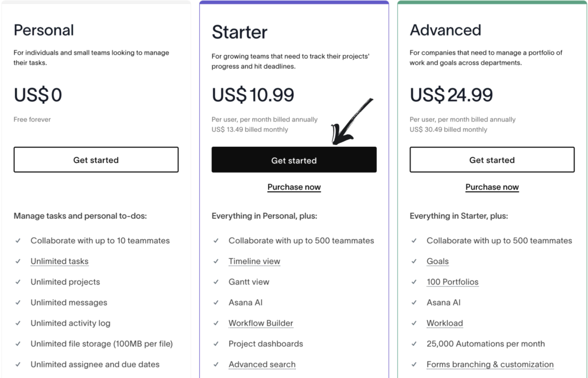Screen dimensions: 588x378
Task: Open Purchase now link for Advanced
Action: point(492,187)
